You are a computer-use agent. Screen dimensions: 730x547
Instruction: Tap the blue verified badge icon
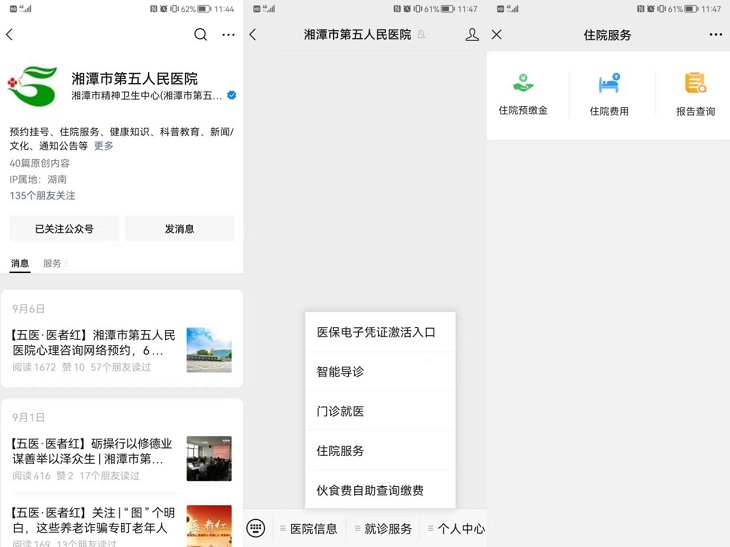click(231, 95)
